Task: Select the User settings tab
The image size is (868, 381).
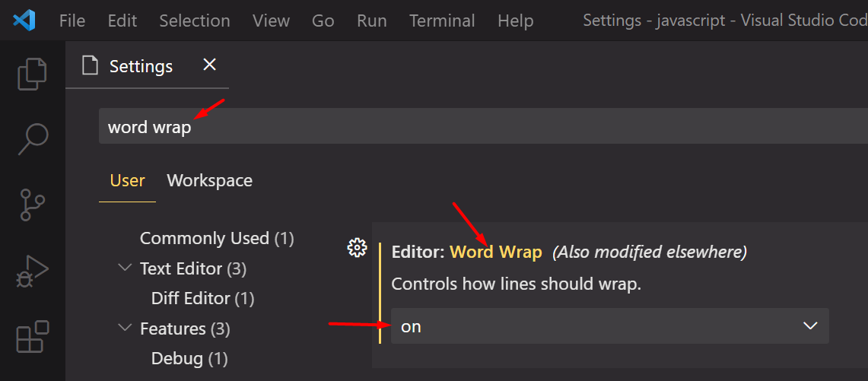Action: pyautogui.click(x=127, y=180)
